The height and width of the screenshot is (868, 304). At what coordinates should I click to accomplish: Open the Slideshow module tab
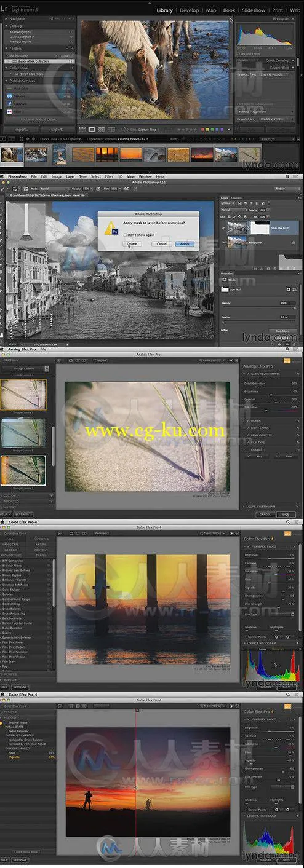253,10
